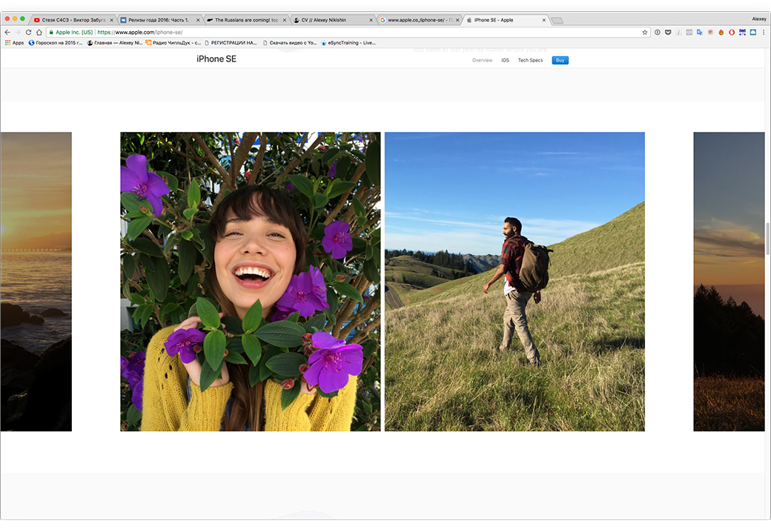771x532 pixels.
Task: Close the 'Стезя С4С3' YouTube tab
Action: coord(112,20)
